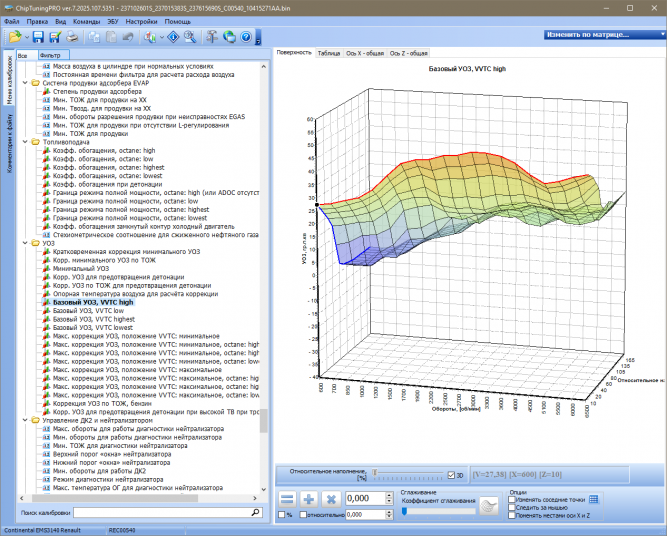Enable the относительно checkbox
The width and height of the screenshot is (667, 536).
pos(303,515)
